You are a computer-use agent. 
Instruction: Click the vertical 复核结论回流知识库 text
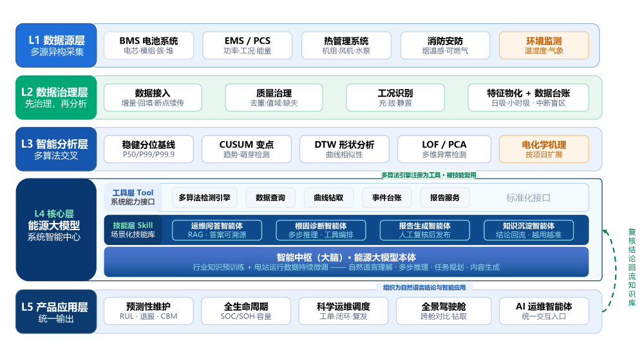(x=632, y=268)
